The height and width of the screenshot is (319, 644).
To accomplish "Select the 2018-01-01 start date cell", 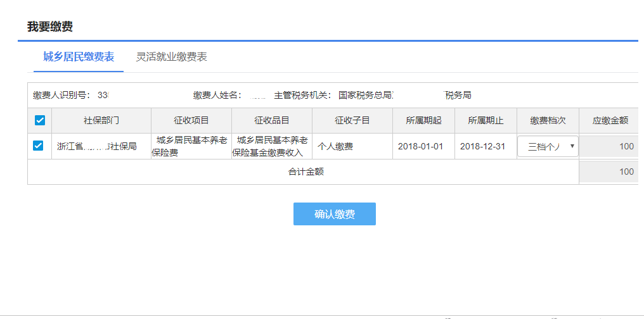I will click(420, 147).
